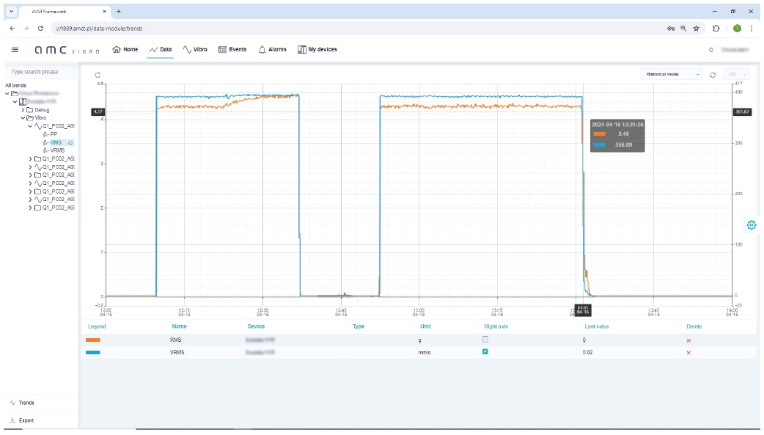Remove the VRMS trend using red X
The height and width of the screenshot is (435, 764).
coord(688,352)
